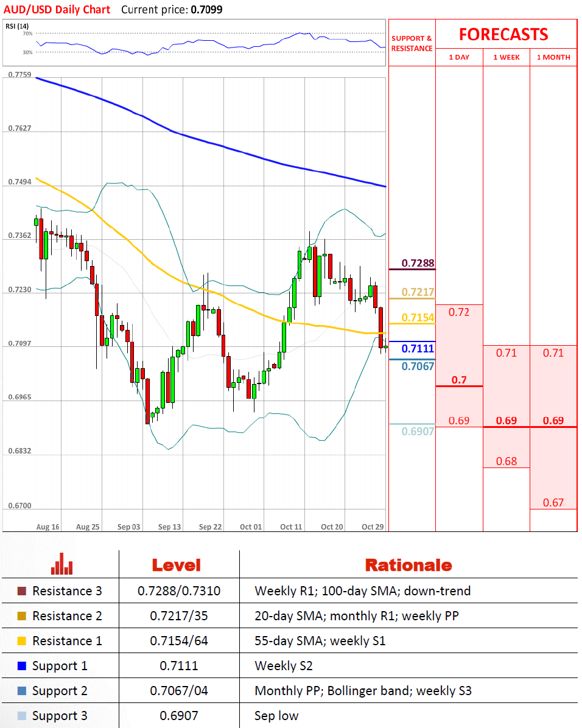Click the 0.7154 resistance level marker

[x=418, y=318]
